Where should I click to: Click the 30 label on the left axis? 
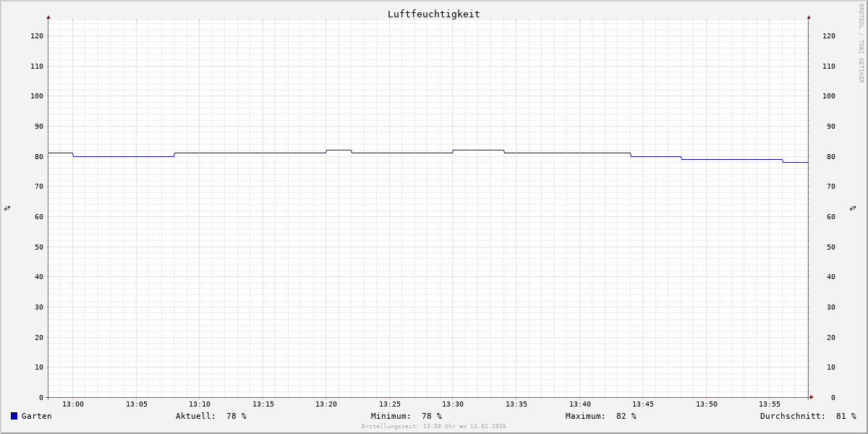(x=39, y=307)
